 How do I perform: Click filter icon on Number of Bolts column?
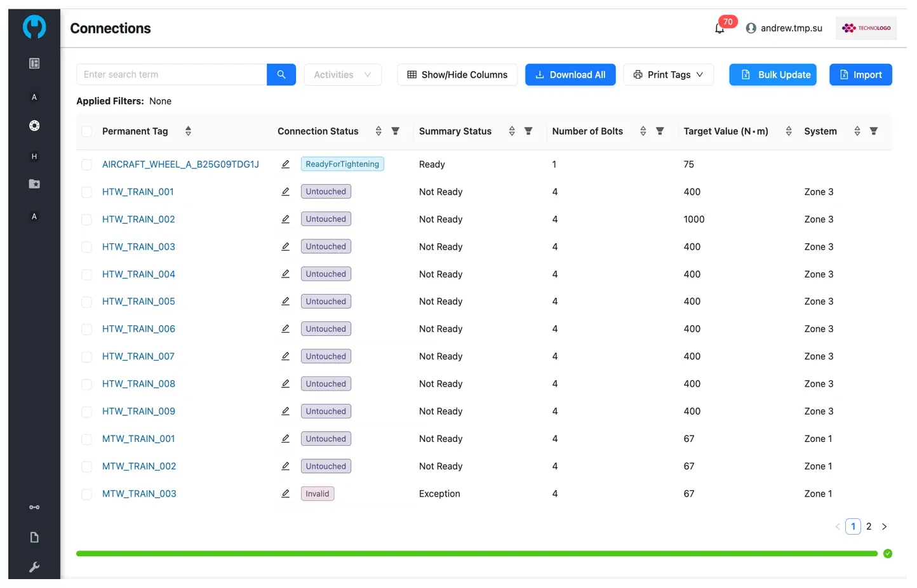point(660,131)
